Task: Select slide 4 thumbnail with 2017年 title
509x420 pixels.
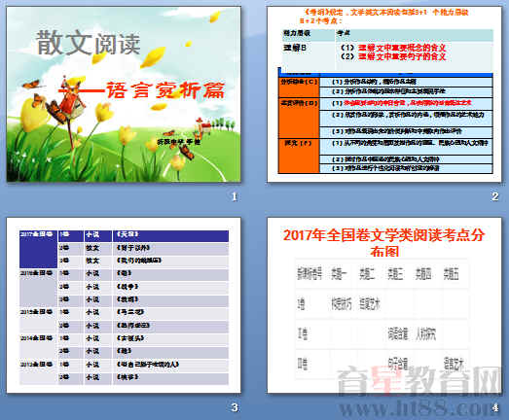Action: [384, 305]
